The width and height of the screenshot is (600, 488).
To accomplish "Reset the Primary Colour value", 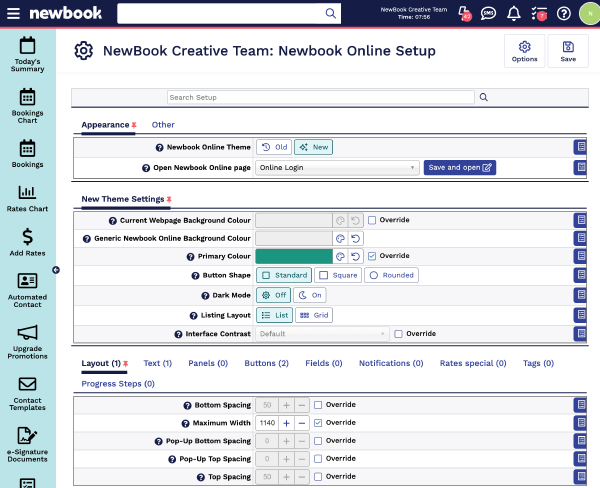I will tap(355, 256).
